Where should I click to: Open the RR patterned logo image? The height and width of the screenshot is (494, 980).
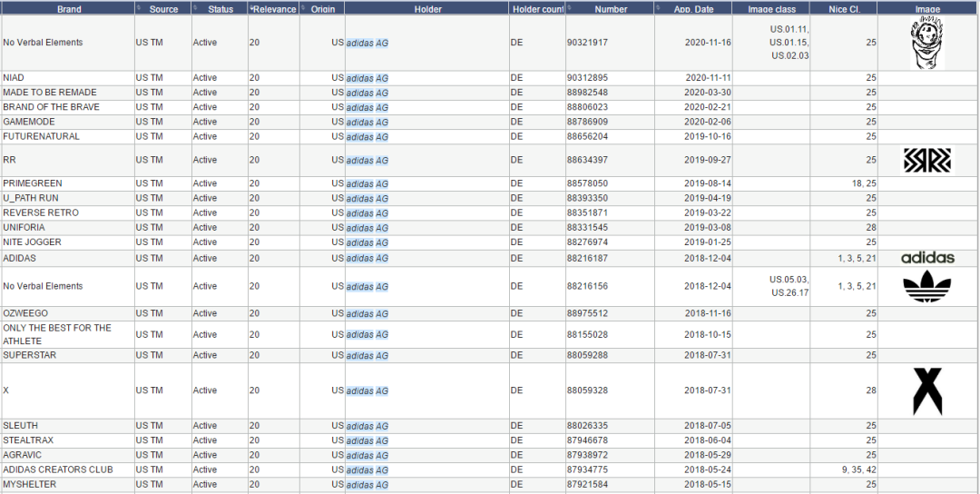[x=927, y=160]
